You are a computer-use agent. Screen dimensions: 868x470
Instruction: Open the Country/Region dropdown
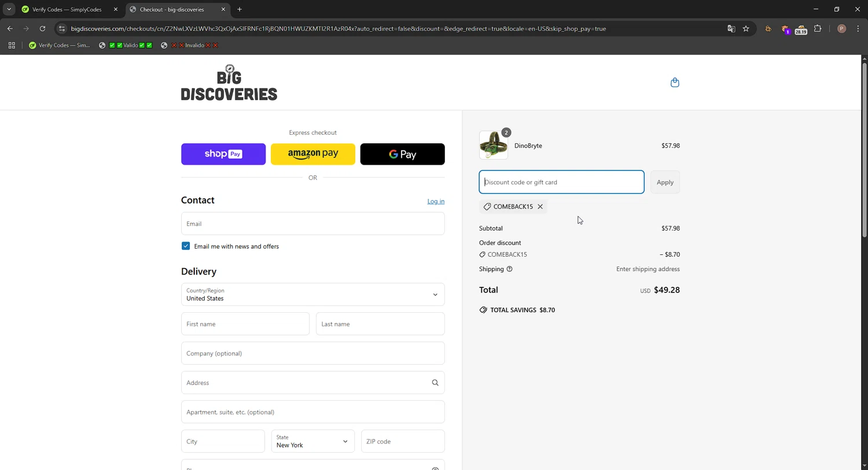pyautogui.click(x=312, y=294)
